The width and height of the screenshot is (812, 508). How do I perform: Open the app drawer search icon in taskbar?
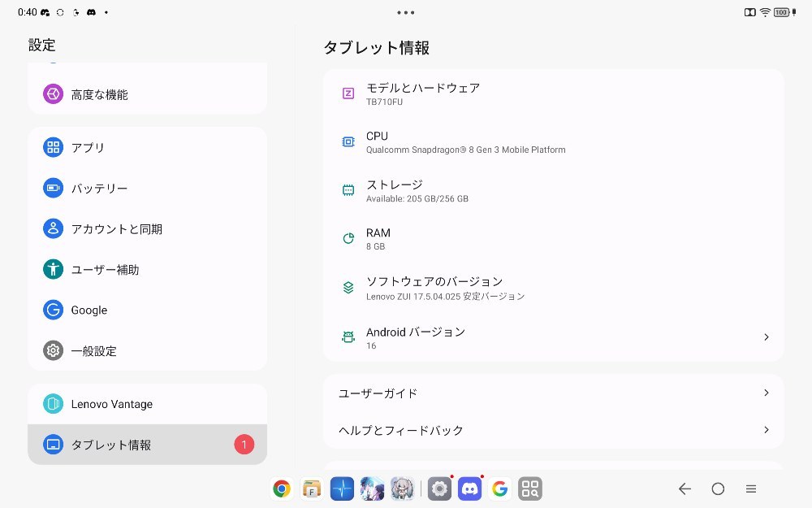coord(529,488)
